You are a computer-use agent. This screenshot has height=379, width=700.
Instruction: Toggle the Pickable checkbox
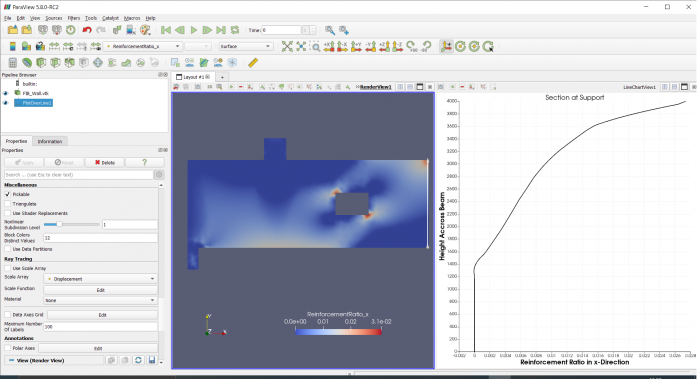pyautogui.click(x=8, y=194)
